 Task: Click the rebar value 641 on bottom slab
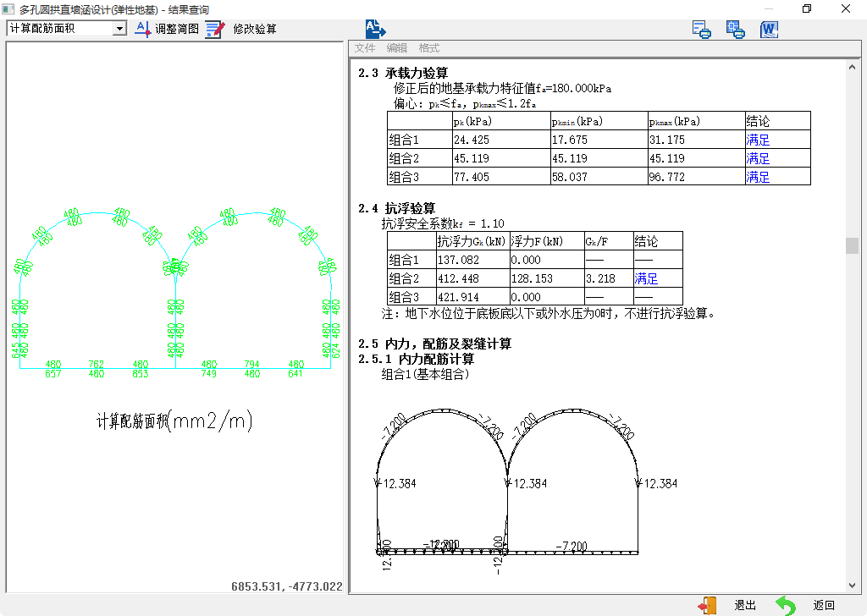(x=295, y=373)
